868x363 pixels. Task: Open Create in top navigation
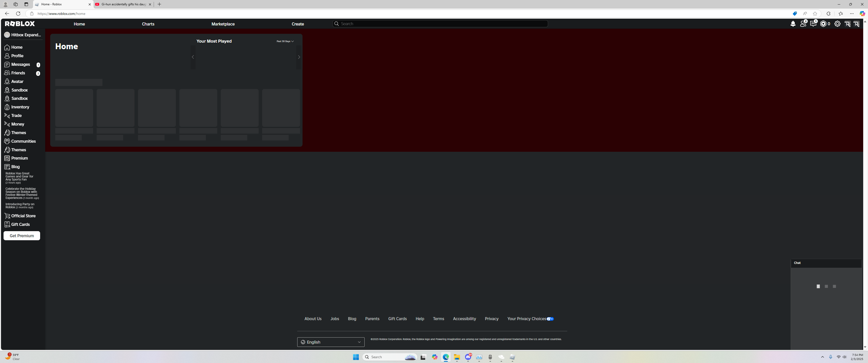click(297, 24)
